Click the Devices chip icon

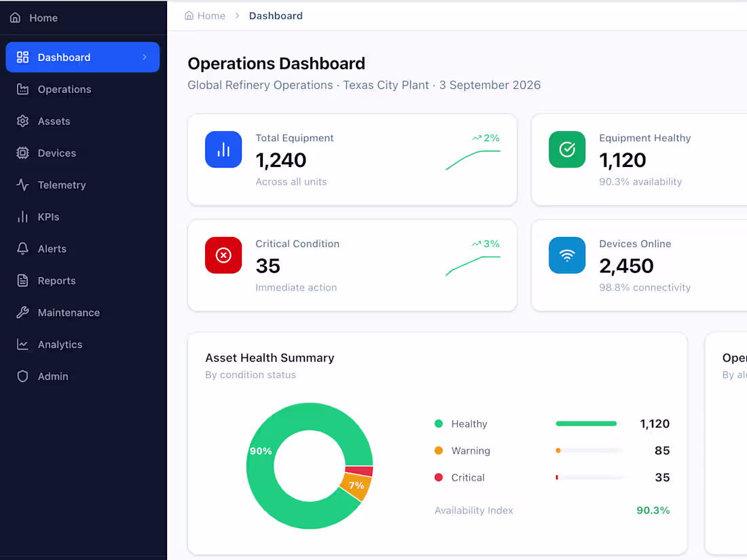point(22,153)
